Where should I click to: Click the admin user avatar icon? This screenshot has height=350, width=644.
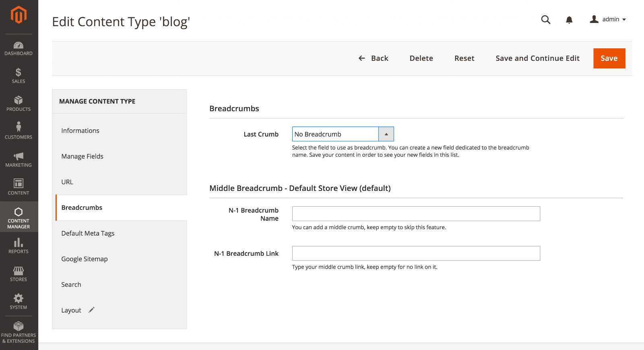(x=594, y=19)
